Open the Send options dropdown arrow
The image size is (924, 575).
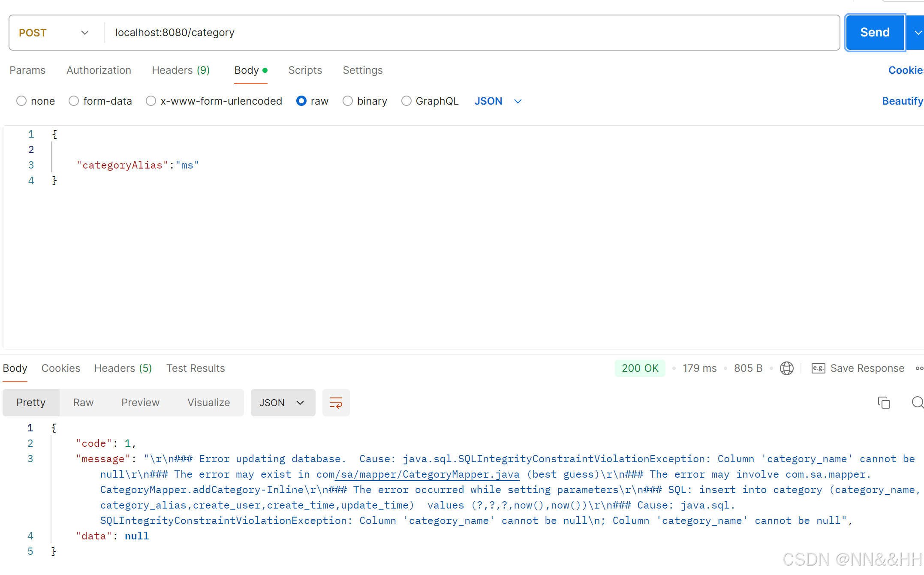pos(917,33)
